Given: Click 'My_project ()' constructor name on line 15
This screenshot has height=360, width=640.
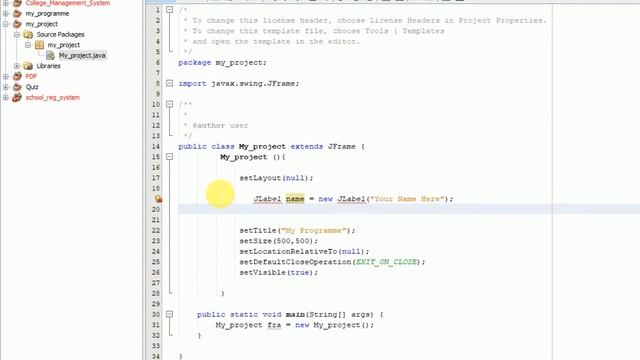Looking at the screenshot, I should click(250, 157).
